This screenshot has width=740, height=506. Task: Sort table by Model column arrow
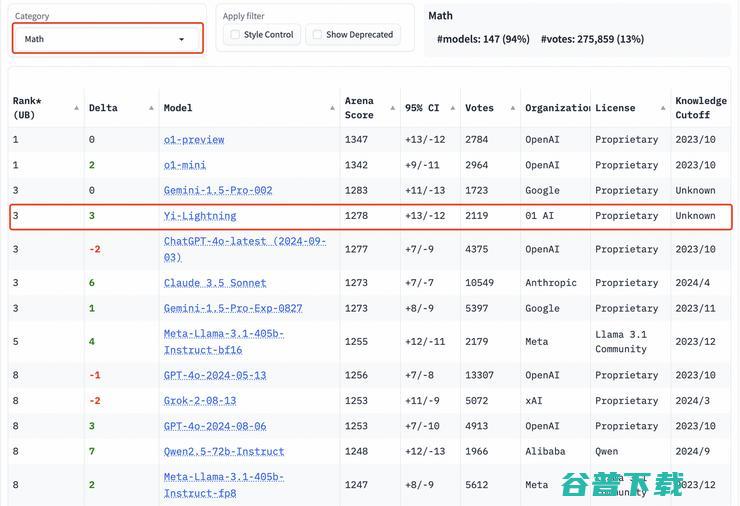tap(332, 108)
